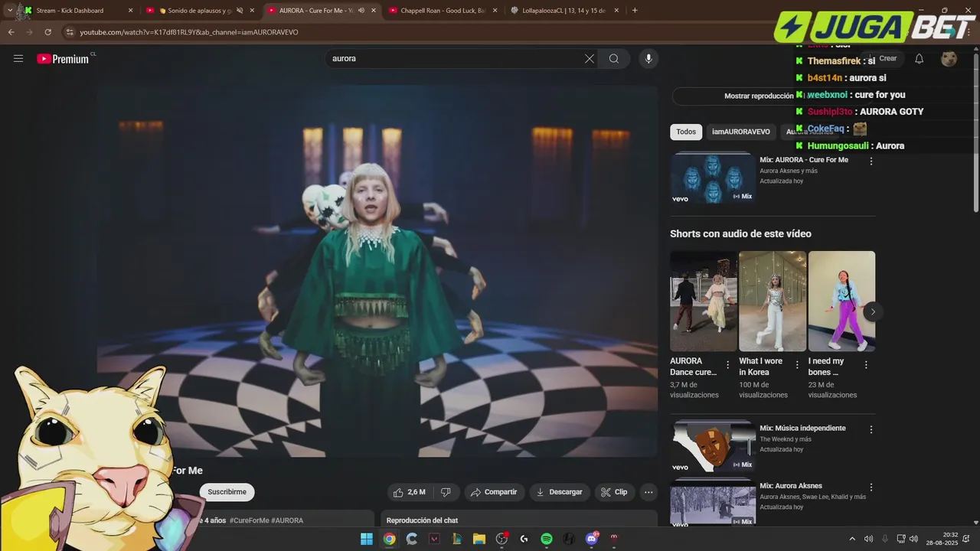
Task: Open more actions ellipsis below video
Action: 648,492
